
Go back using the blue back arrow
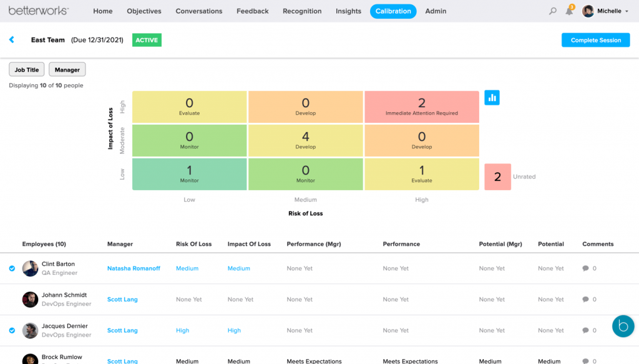[12, 40]
